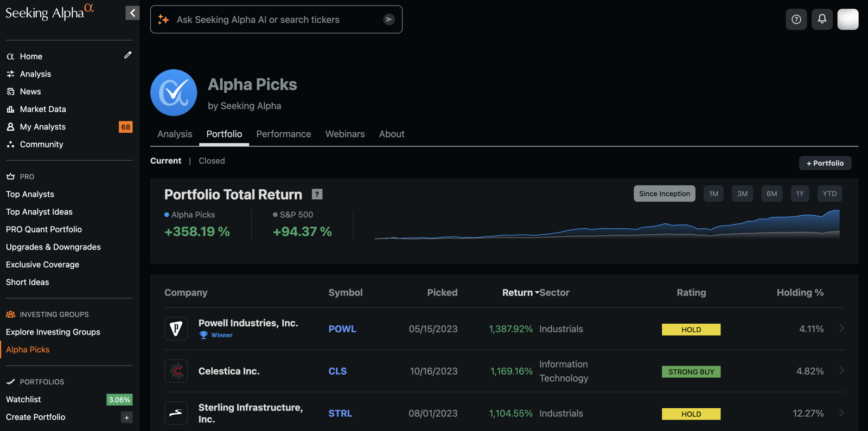
Task: Expand the Celestica row chevron
Action: coord(841,370)
